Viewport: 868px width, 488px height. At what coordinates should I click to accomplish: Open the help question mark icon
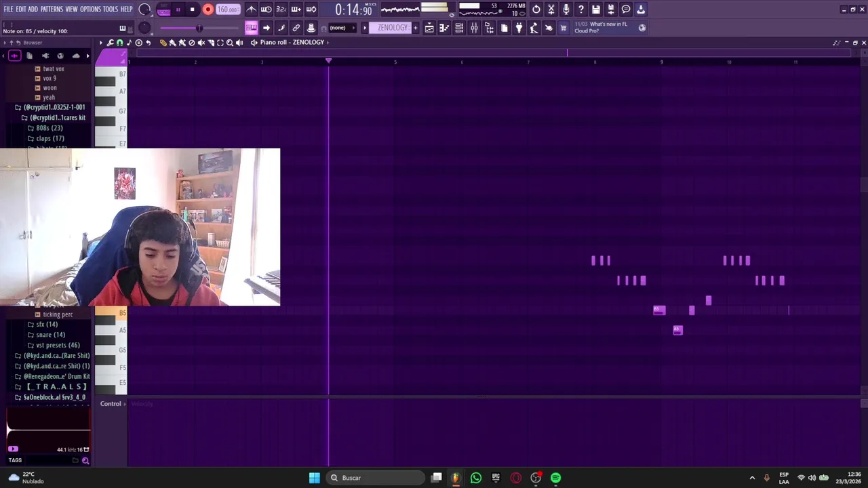[581, 9]
